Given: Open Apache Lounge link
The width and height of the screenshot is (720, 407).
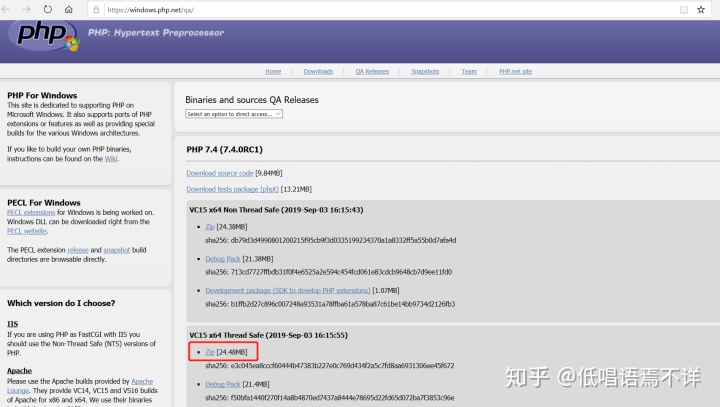Looking at the screenshot, I should 142,382.
